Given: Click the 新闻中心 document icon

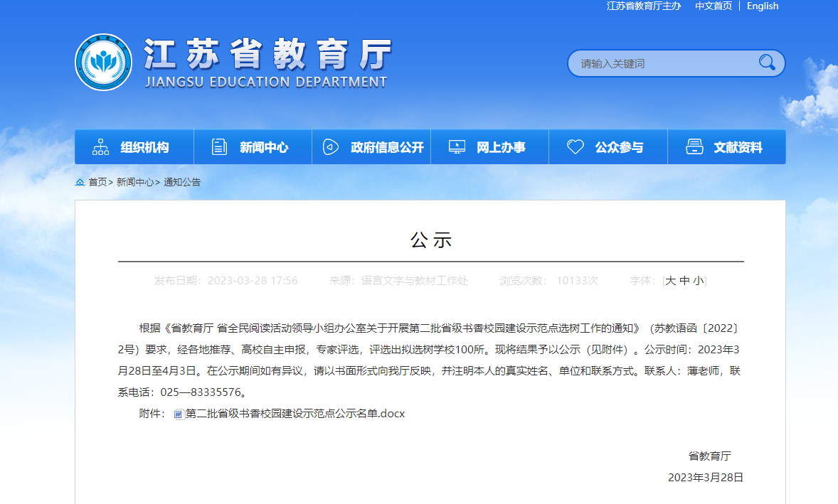Looking at the screenshot, I should (220, 147).
